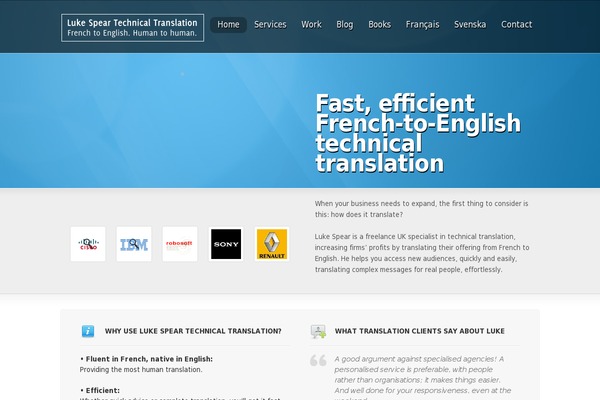Click the testimonial 'A good argument against specialised agencies'
This screenshot has width=600, height=400.
coord(423,379)
